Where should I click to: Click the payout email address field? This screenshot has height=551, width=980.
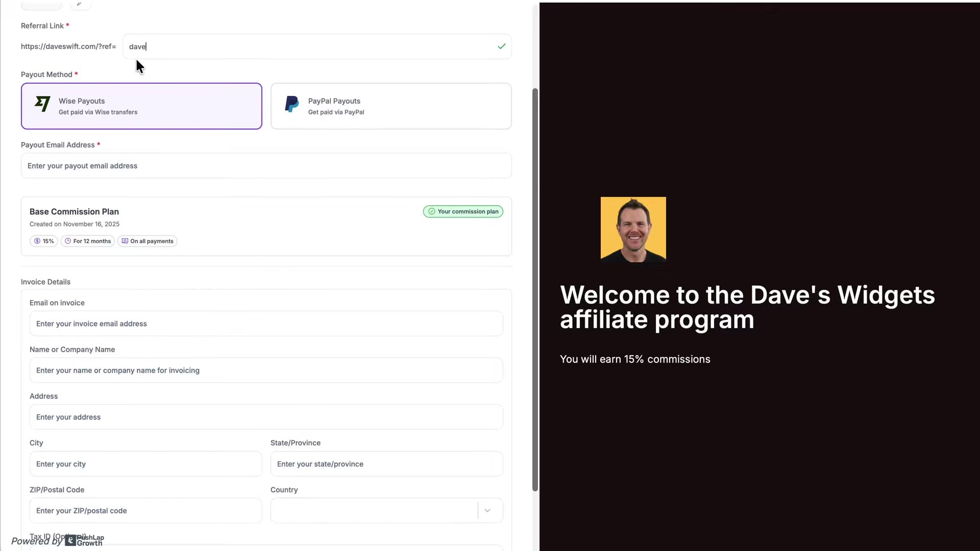266,166
